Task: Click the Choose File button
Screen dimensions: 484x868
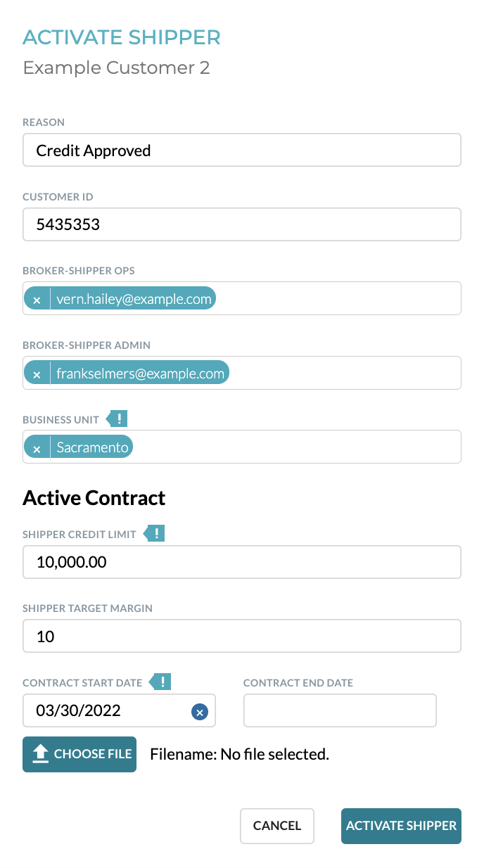Action: pyautogui.click(x=79, y=754)
